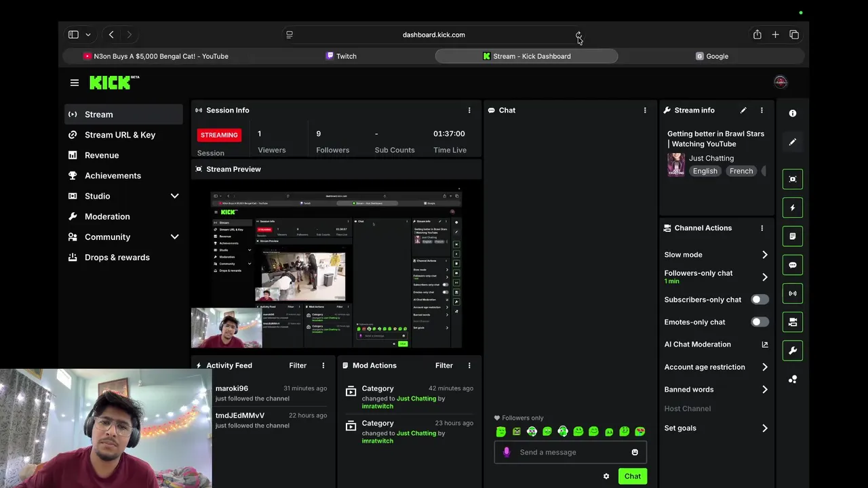Click the pencil icon in right sidebar
The height and width of the screenshot is (488, 868).
pyautogui.click(x=793, y=142)
